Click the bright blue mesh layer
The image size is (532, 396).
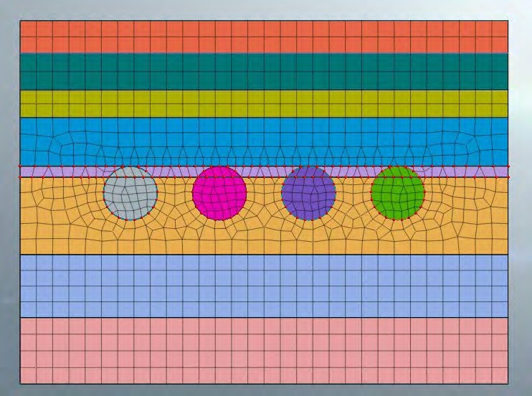coord(264,141)
